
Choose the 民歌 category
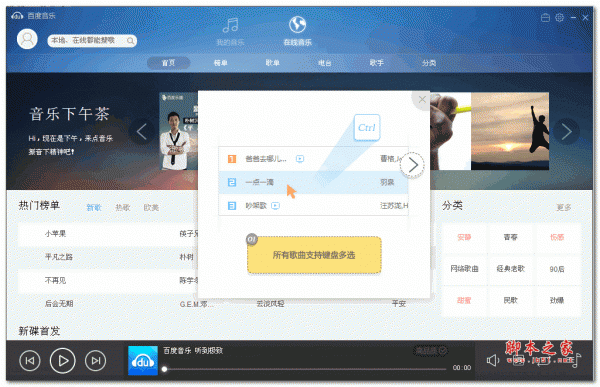point(510,300)
